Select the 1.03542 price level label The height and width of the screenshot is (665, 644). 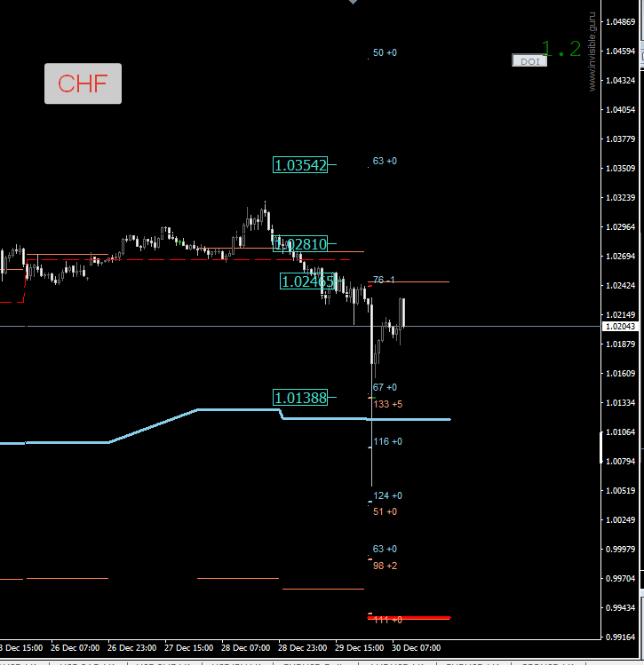click(300, 165)
